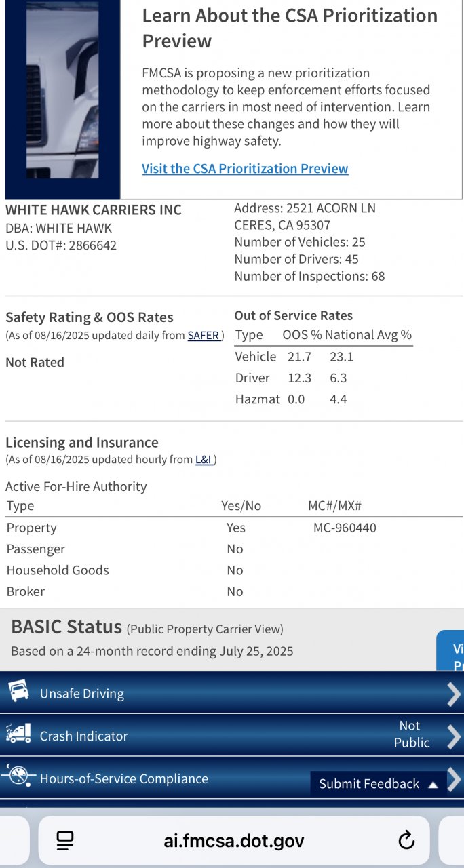Click the Not Public label on Crash Indicator
464x868 pixels.
[411, 734]
